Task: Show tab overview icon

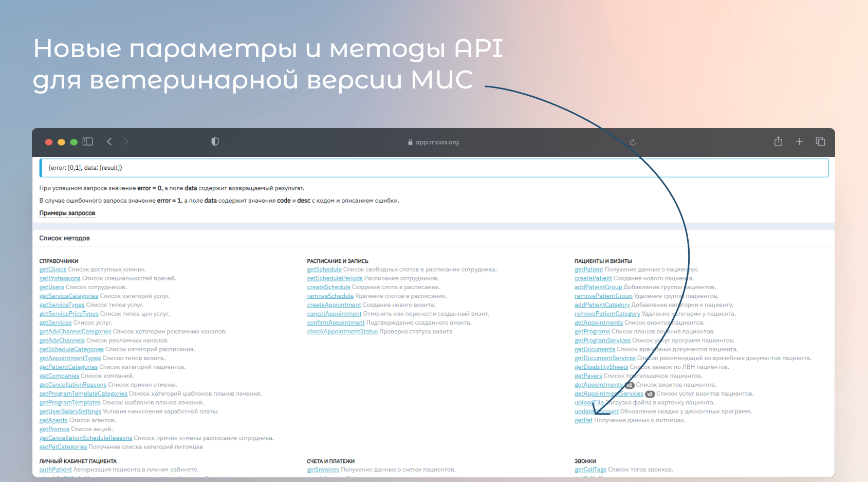Action: tap(820, 141)
